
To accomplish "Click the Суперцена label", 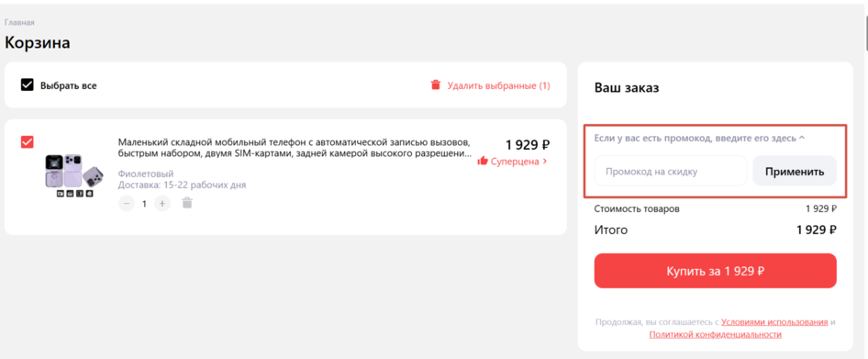I will coord(515,162).
